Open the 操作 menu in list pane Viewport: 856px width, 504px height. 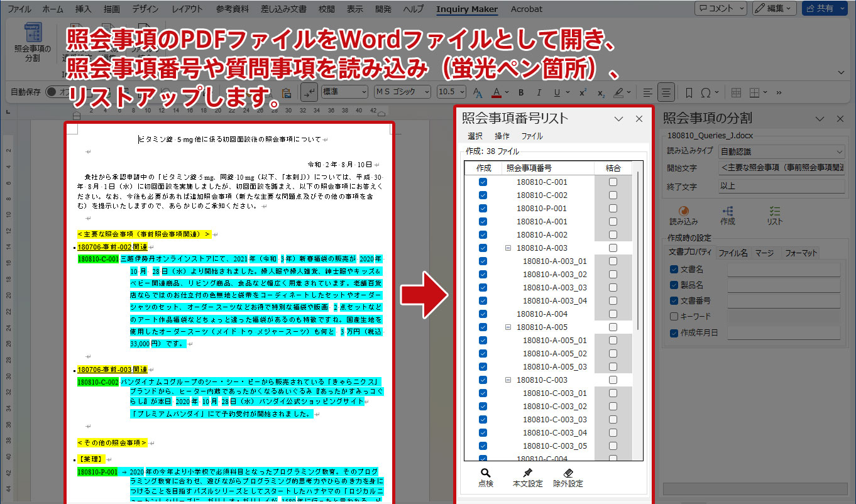tap(502, 136)
